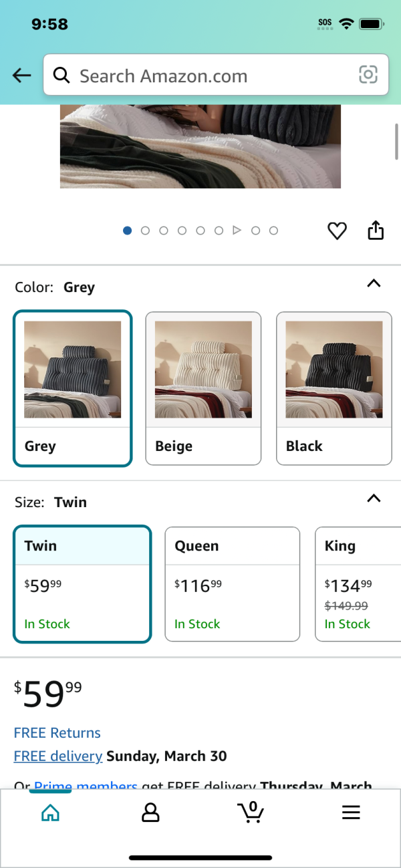Go to Home tab icon

coord(50,813)
